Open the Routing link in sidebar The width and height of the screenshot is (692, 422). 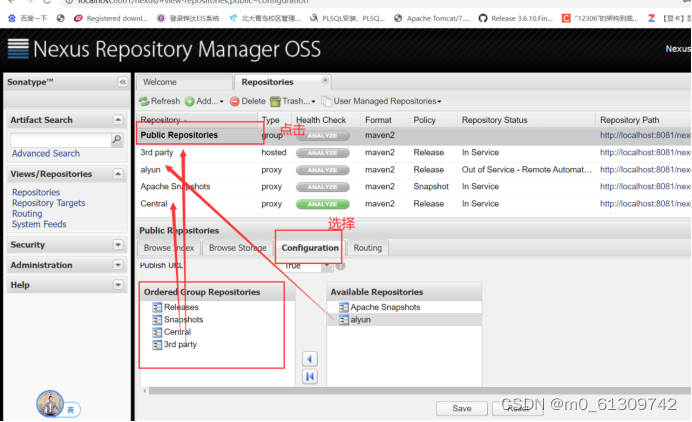pos(27,214)
